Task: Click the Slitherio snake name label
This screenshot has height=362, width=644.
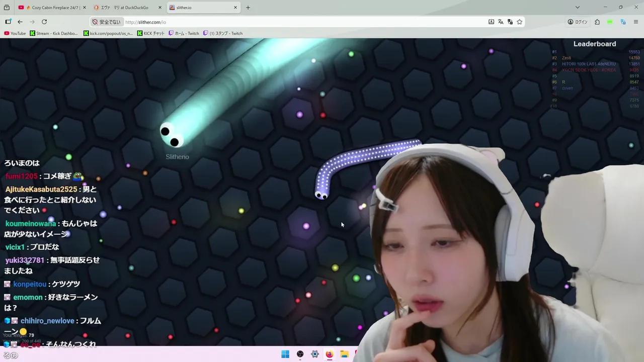Action: pos(177,157)
